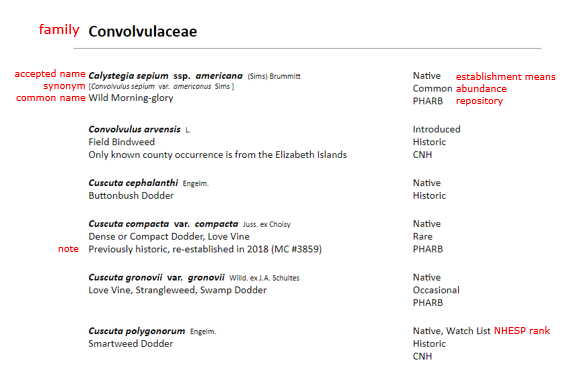Click Engelm. beside Cuscuta polygonorum
587x375 pixels.
pos(203,332)
